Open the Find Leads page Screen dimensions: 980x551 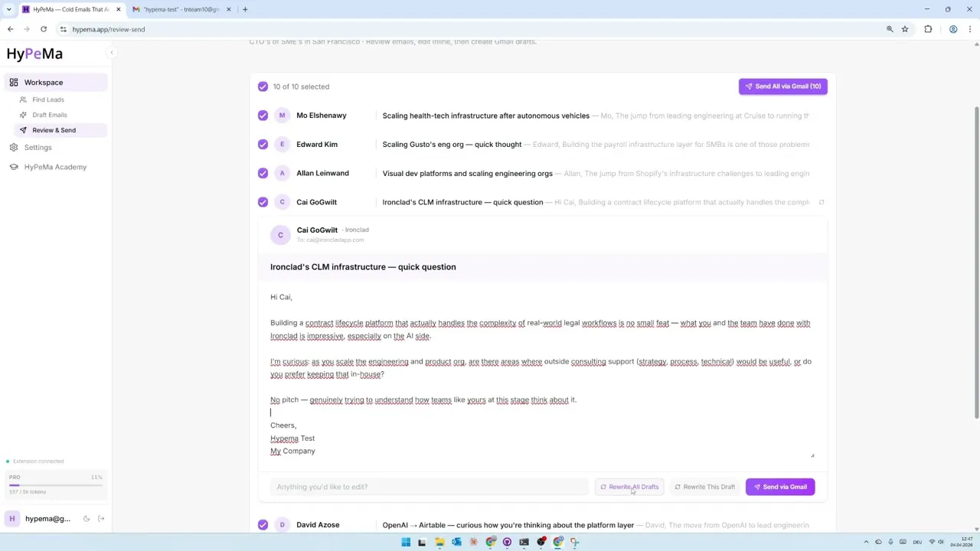47,99
